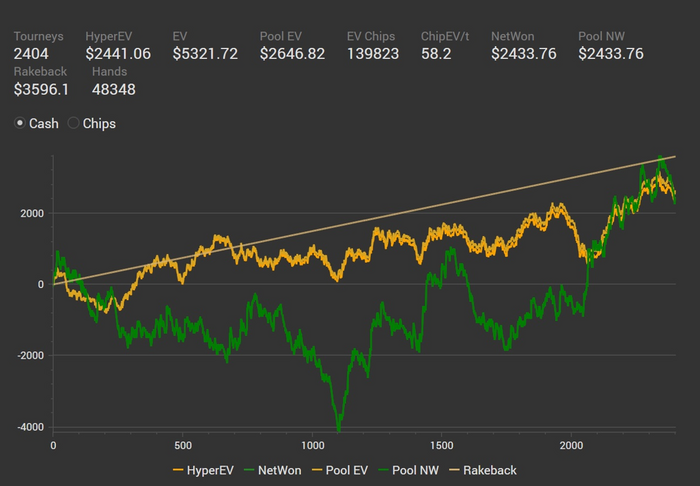
Task: Click the 500 x-axis tick label
Action: coord(183,445)
